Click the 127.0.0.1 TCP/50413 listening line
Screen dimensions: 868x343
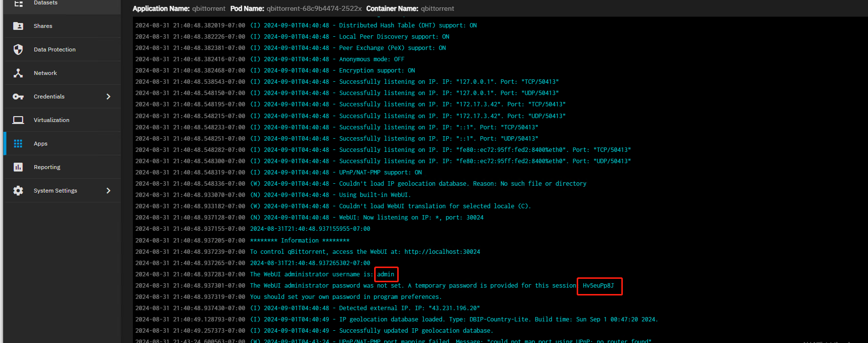(x=347, y=82)
